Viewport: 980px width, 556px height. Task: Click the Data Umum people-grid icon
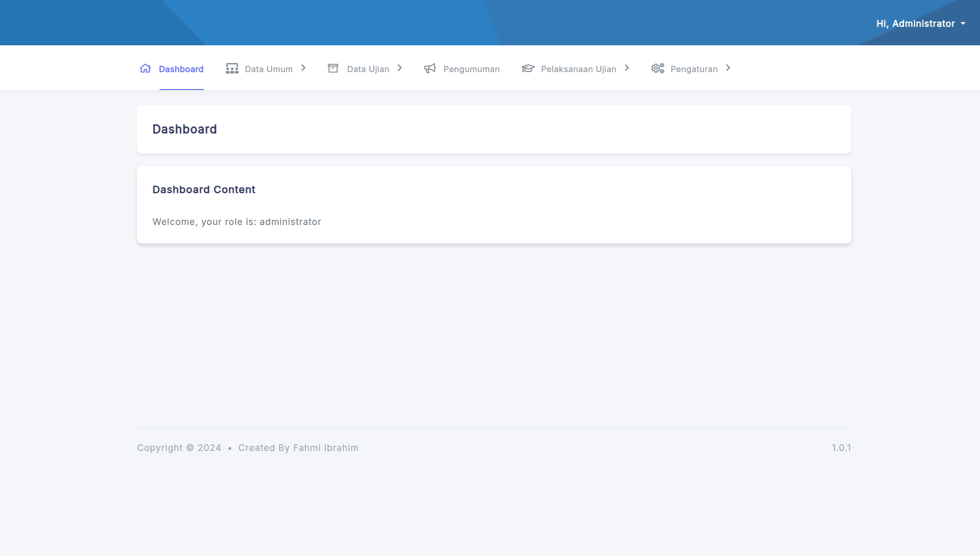coord(232,68)
